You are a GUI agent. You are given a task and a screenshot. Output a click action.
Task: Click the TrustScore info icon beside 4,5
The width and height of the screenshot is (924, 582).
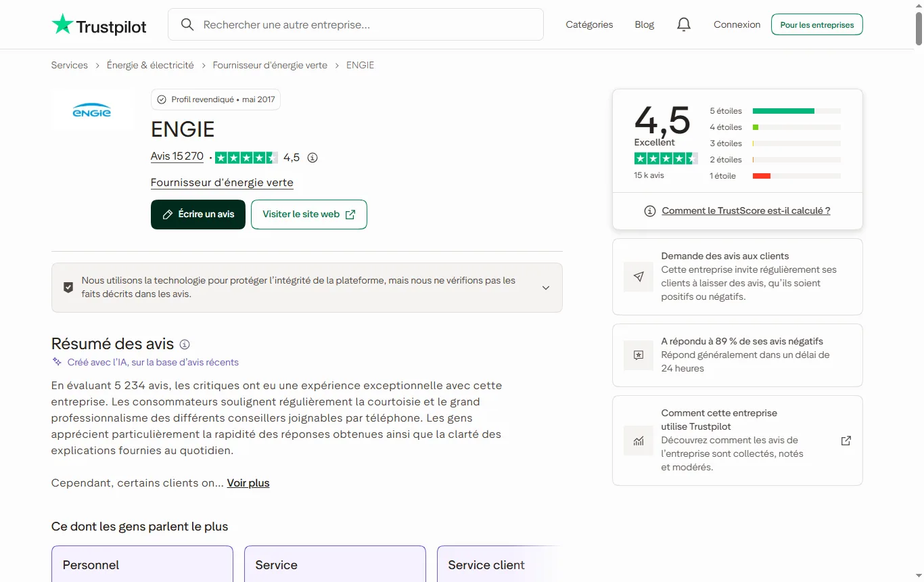pos(313,158)
